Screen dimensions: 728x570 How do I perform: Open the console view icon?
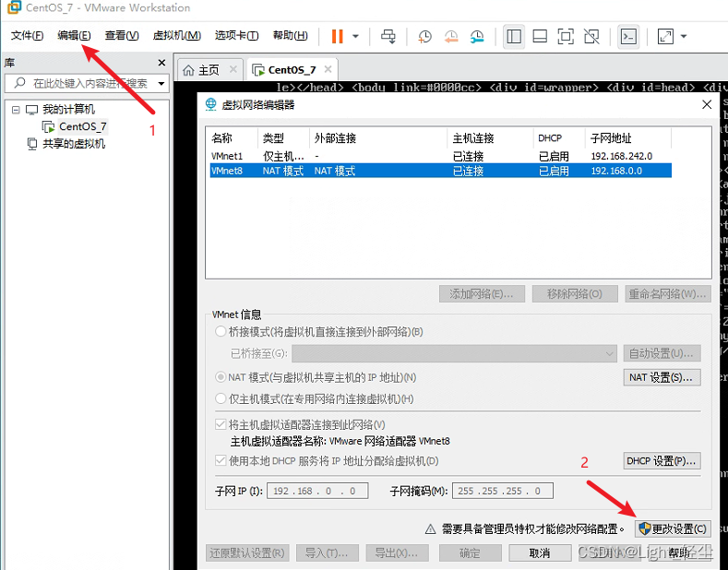coord(628,36)
